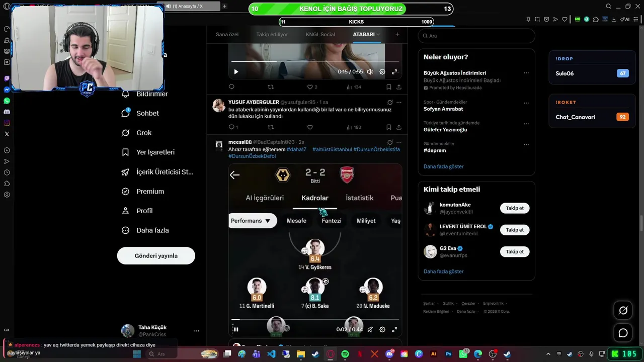This screenshot has width=644, height=362.
Task: Open ATABARI tab dropdown chevron
Action: click(x=378, y=35)
